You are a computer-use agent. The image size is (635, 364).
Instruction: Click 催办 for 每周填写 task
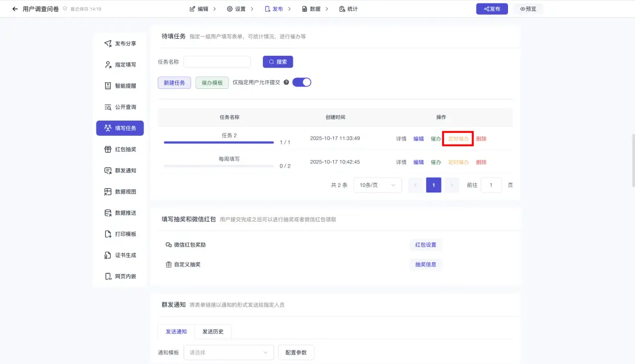pos(436,162)
